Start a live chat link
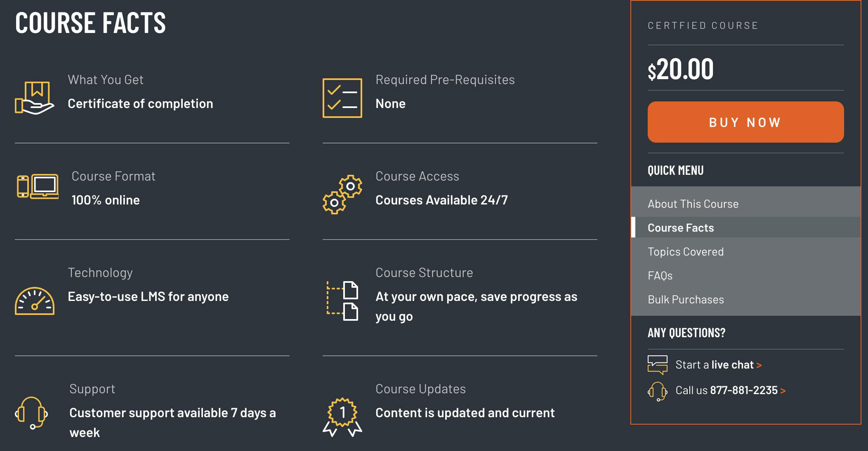 coord(718,365)
